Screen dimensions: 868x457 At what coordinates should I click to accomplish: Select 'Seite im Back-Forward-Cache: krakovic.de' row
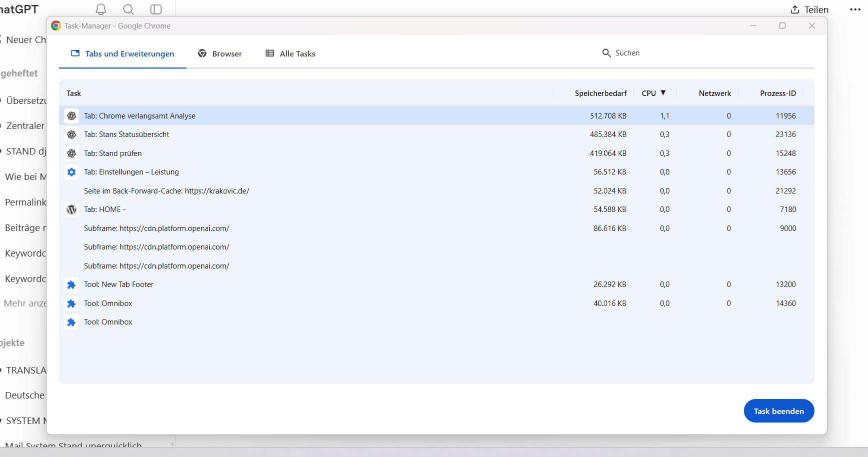[x=437, y=191]
